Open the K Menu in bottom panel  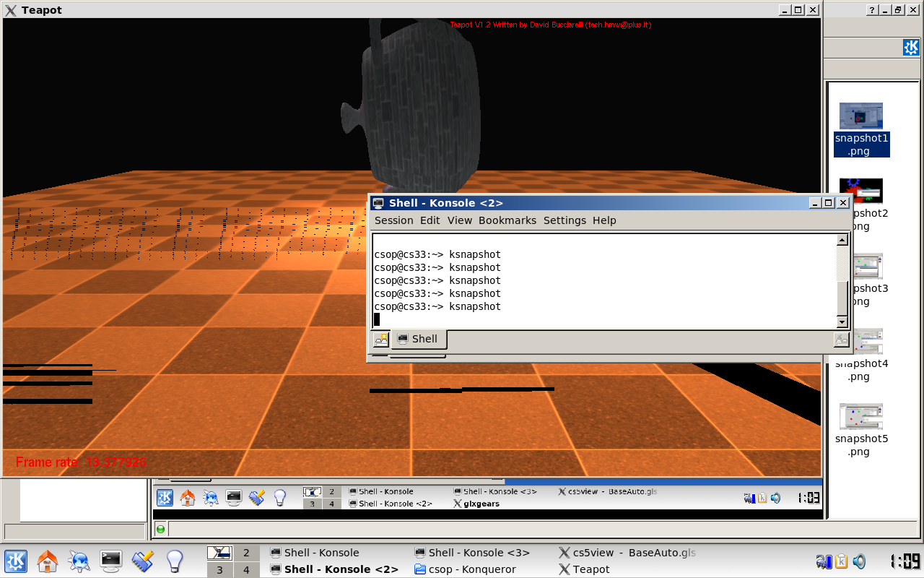click(16, 561)
